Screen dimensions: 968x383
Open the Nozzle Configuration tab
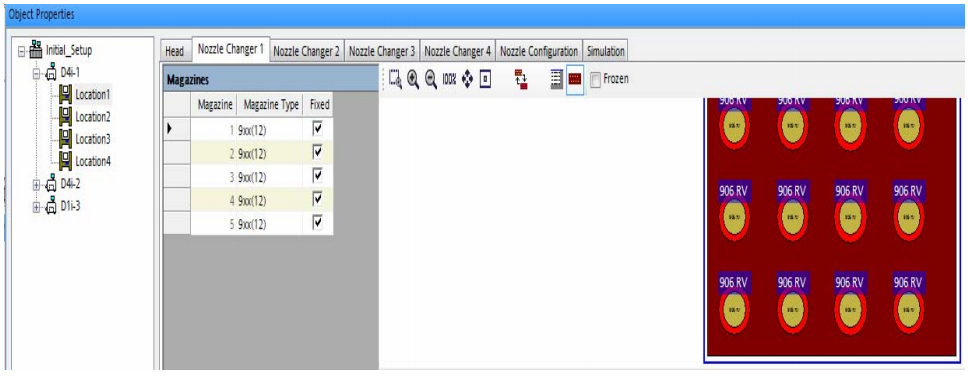coord(538,52)
